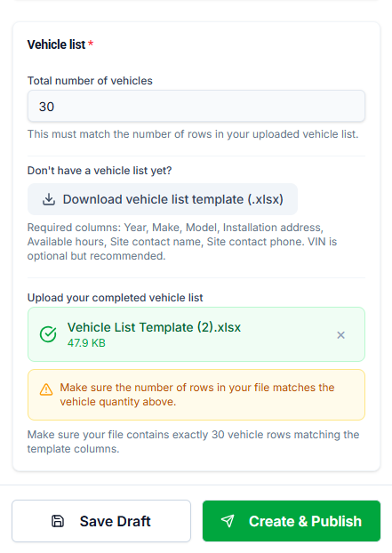Viewport: 392px width, 553px height.
Task: Click the yellow row-count warning message
Action: coord(196,395)
